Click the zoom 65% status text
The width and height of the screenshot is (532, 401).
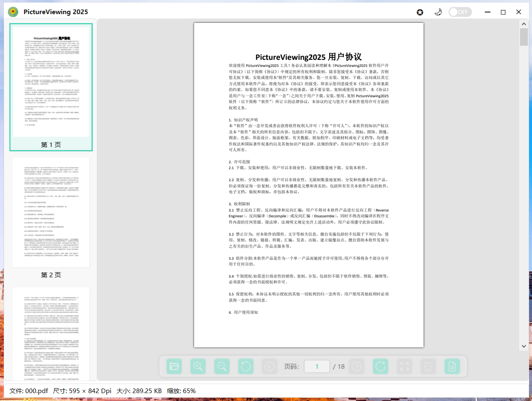click(x=181, y=391)
